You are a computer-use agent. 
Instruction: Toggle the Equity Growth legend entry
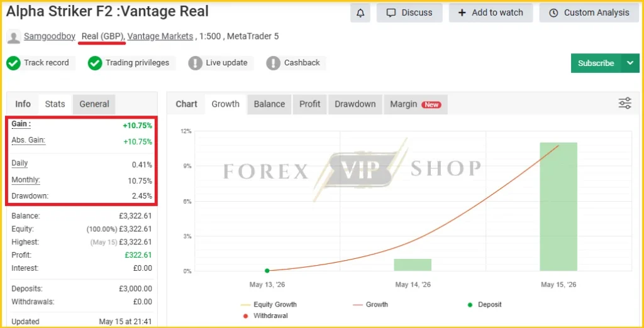pos(269,305)
